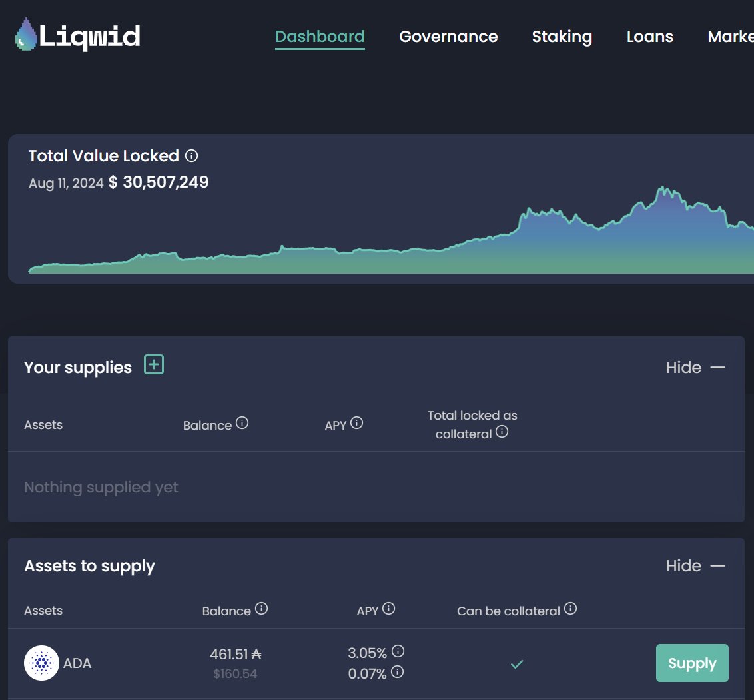The height and width of the screenshot is (700, 754).
Task: Click the ADA asset name
Action: point(77,663)
